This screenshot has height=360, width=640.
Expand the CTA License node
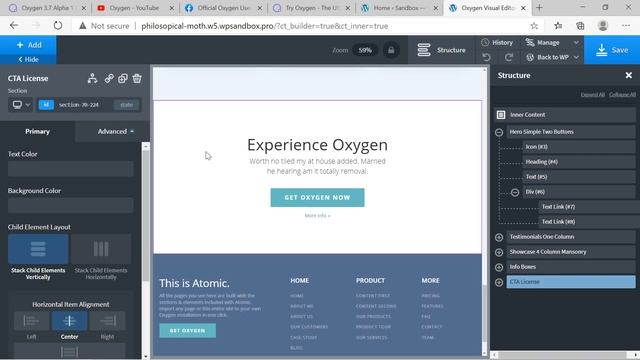(x=499, y=282)
